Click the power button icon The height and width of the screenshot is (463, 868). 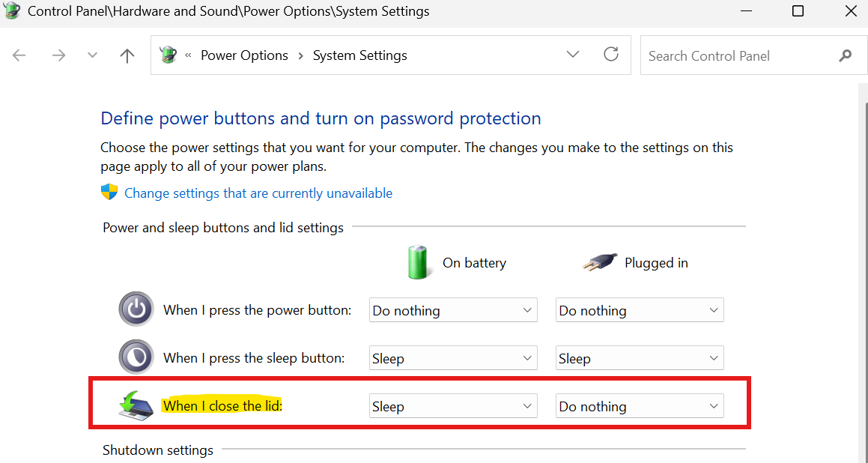136,309
